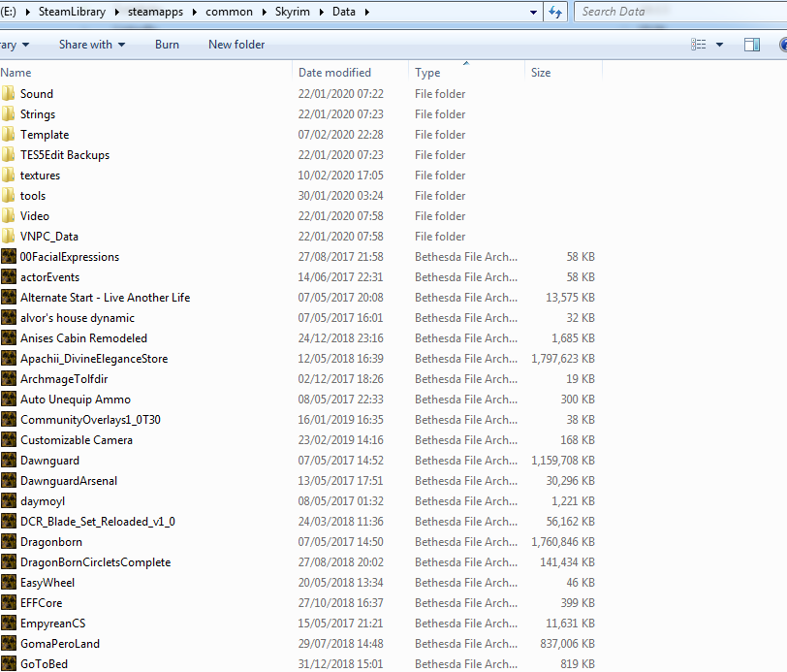The width and height of the screenshot is (787, 672).
Task: Select the DragonBornCircletsComplete file name
Action: tap(95, 562)
